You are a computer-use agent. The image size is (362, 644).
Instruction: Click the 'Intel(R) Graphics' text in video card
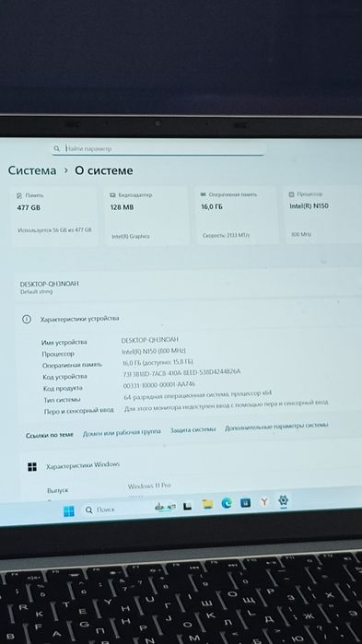coord(131,237)
